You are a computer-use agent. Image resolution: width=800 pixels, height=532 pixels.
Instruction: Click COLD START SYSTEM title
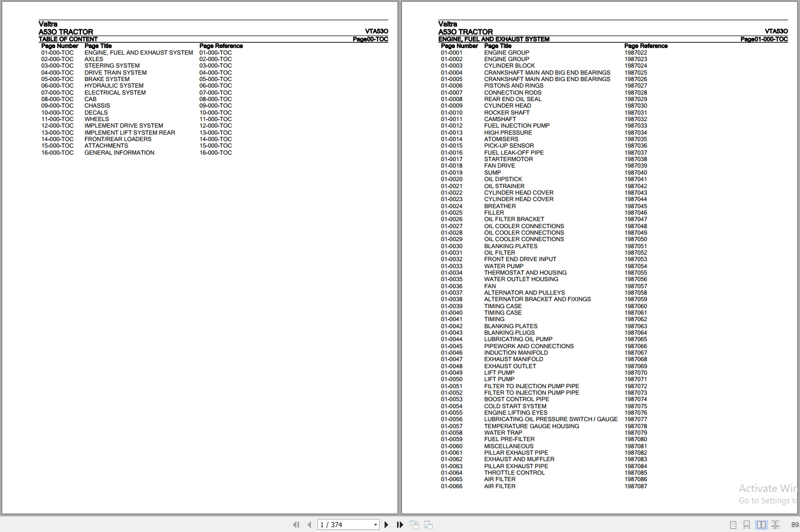point(515,406)
